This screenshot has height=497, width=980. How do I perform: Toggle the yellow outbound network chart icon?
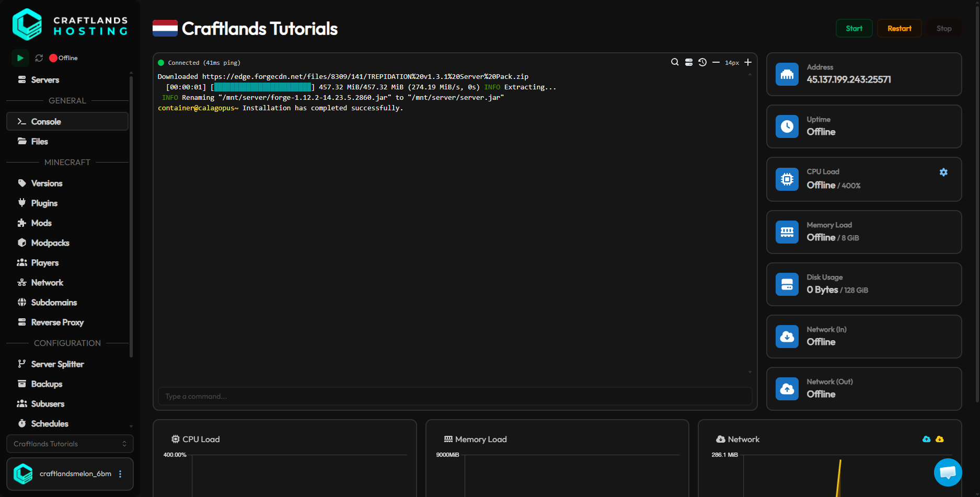coord(940,439)
